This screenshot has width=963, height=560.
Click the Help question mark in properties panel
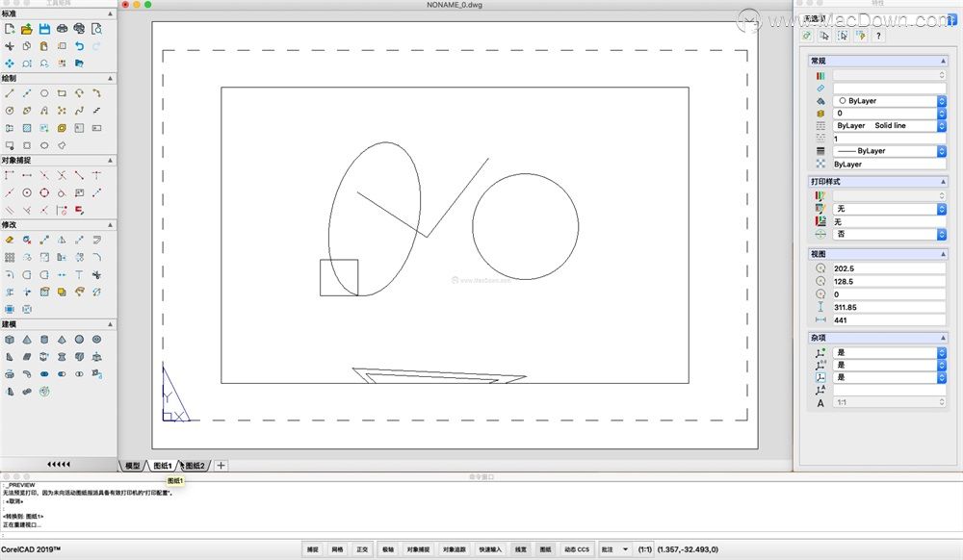tap(878, 36)
